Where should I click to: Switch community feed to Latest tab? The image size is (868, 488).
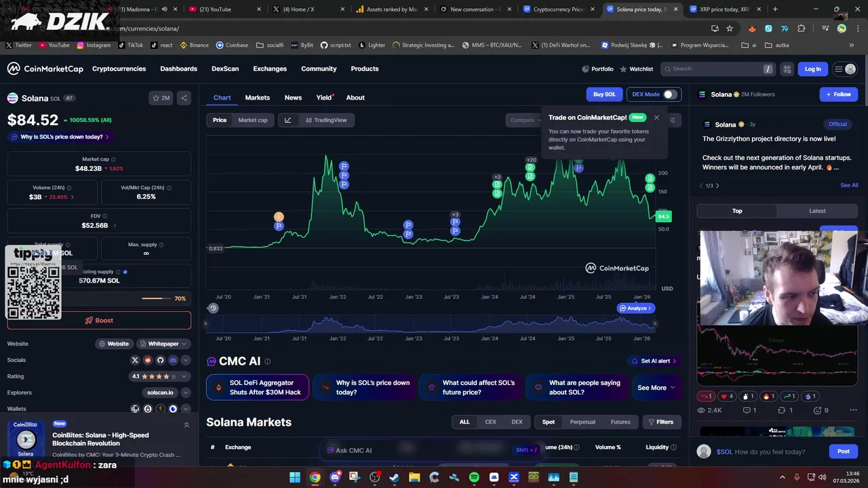pos(817,211)
